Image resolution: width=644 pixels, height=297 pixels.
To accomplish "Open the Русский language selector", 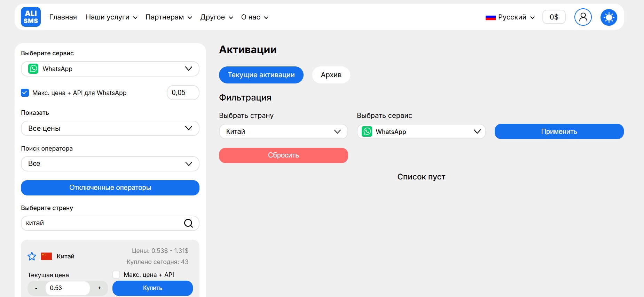I will tap(510, 17).
